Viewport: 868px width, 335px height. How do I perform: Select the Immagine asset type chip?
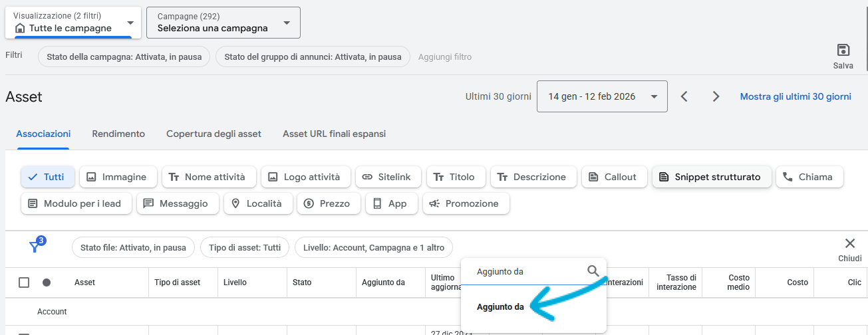118,177
